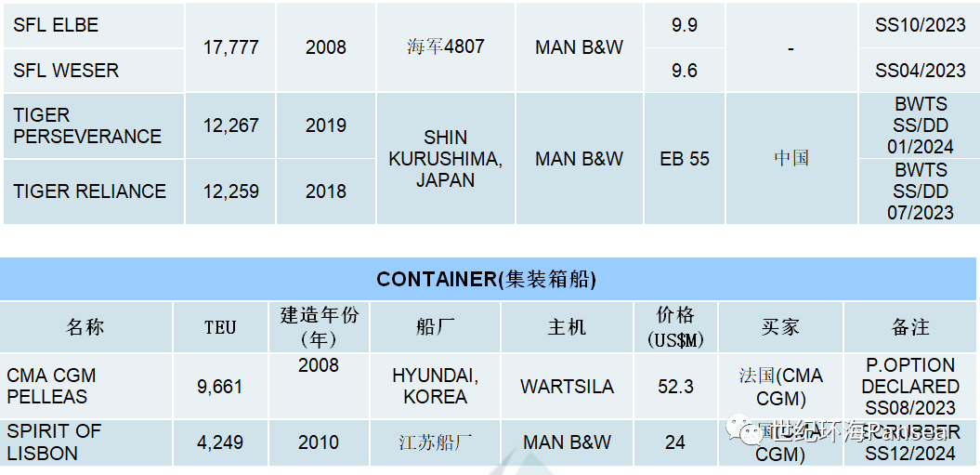
Task: Select the SFL ELBE vessel name cell
Action: (94, 25)
